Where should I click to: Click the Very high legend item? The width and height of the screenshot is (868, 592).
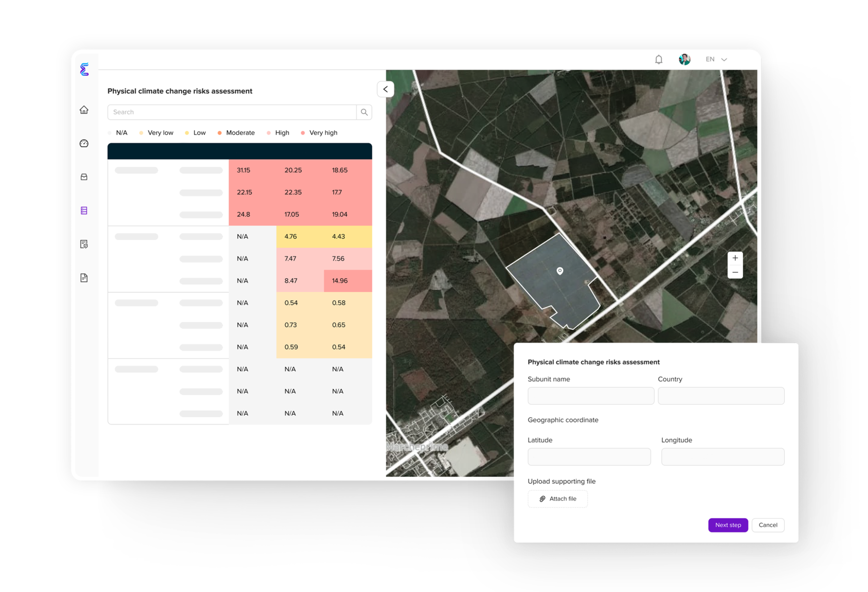319,133
